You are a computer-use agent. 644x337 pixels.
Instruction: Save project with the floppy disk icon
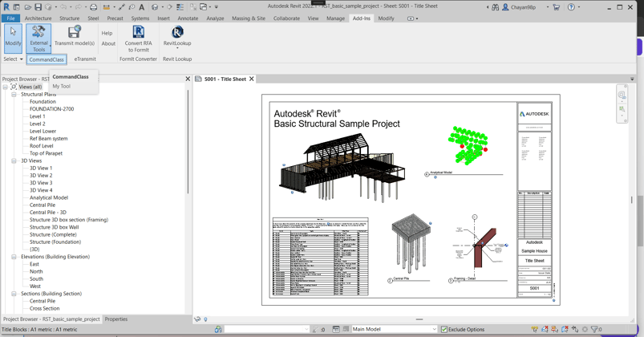click(38, 7)
